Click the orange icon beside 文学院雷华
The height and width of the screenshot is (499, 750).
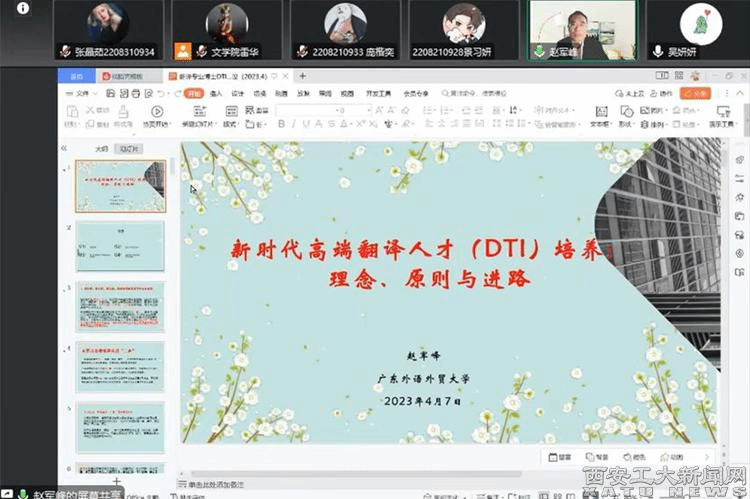(x=183, y=50)
